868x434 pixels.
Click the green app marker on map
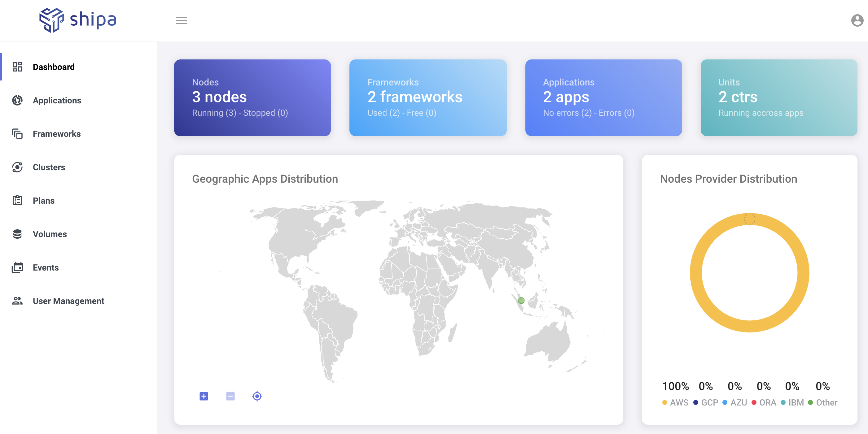click(x=521, y=300)
